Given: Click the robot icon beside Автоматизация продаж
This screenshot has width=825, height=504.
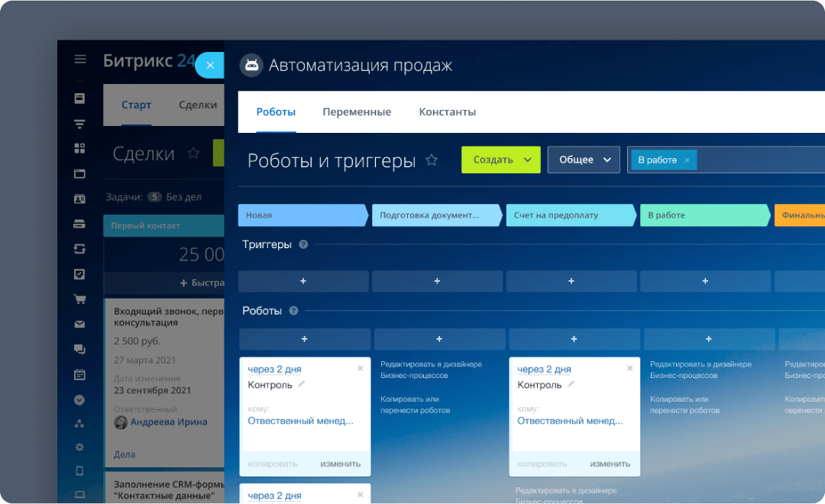Looking at the screenshot, I should [x=251, y=65].
